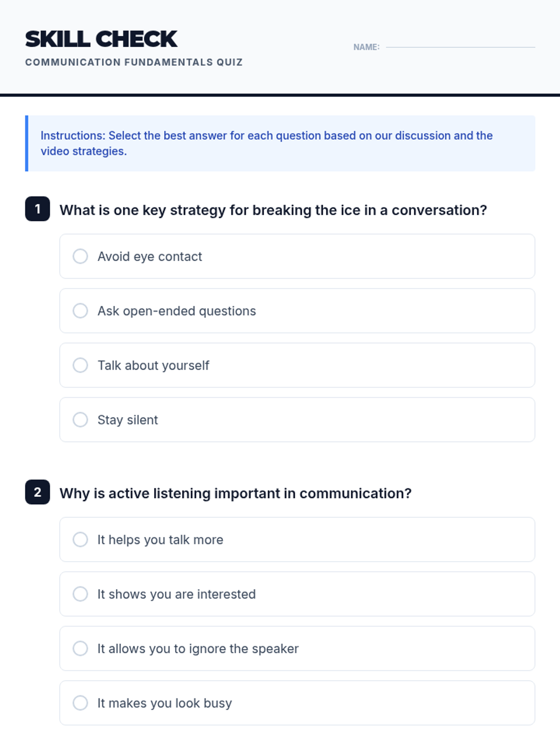Choose 'It shows you are interested' radio
This screenshot has width=560, height=747.
[80, 594]
